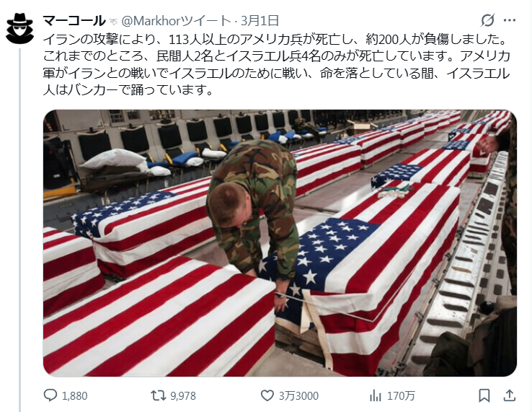Open the view analytics bar chart icon
532x412 pixels.
376,395
